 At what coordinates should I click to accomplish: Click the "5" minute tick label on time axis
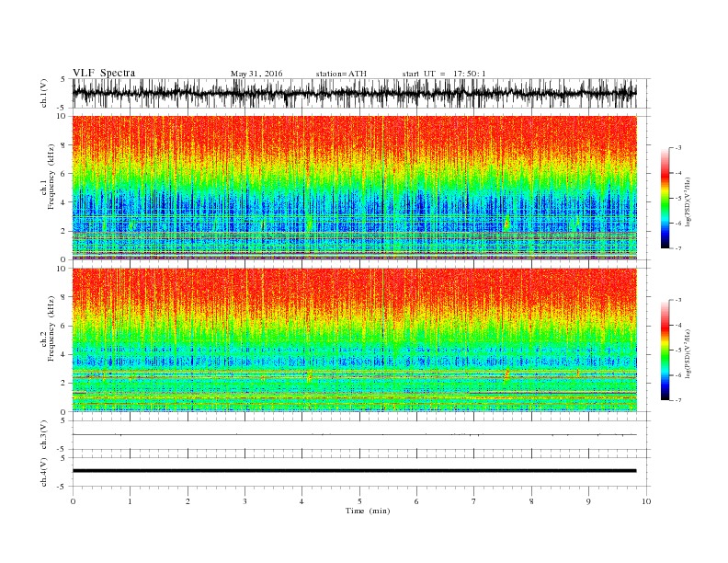(x=359, y=501)
